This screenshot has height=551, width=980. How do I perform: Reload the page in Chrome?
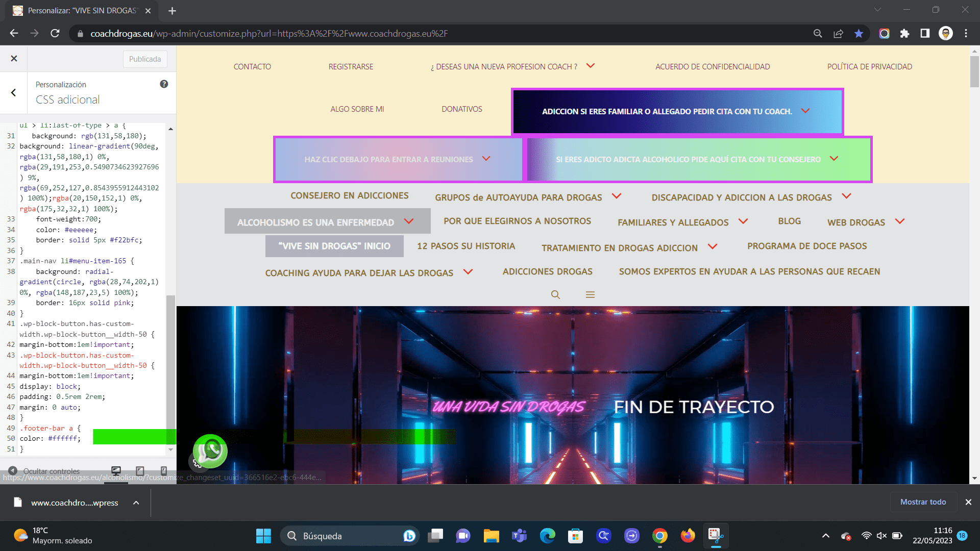[x=55, y=33]
